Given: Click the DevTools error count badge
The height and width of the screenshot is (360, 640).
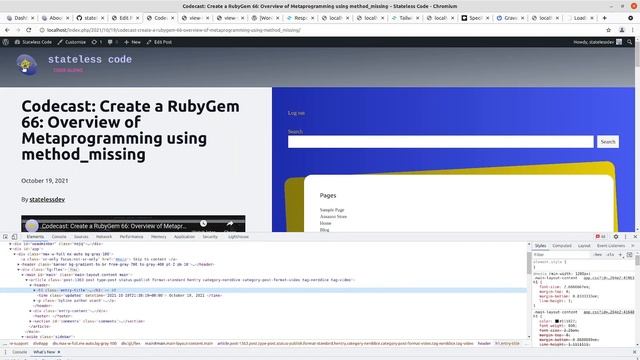Looking at the screenshot, I should pyautogui.click(x=600, y=237).
